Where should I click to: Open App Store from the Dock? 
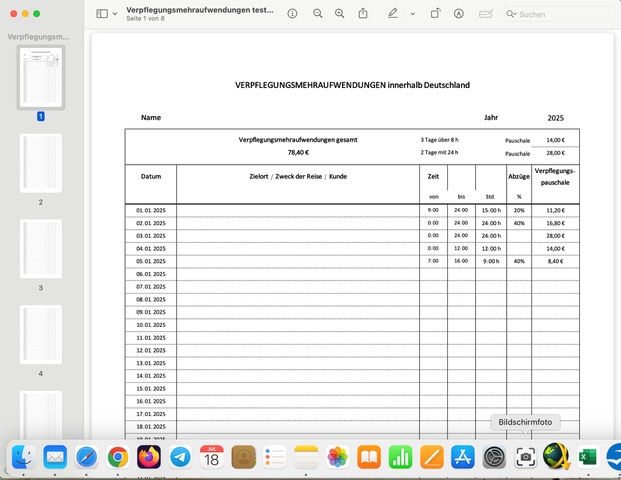(463, 457)
